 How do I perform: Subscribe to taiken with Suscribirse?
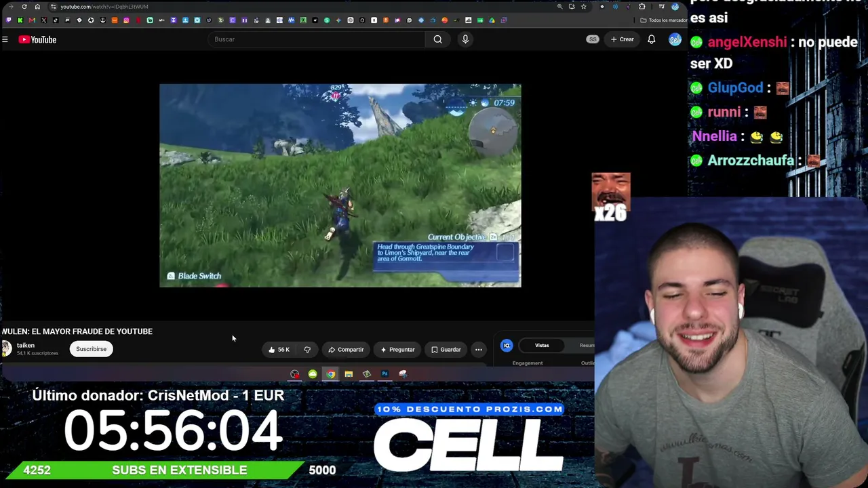click(x=91, y=349)
